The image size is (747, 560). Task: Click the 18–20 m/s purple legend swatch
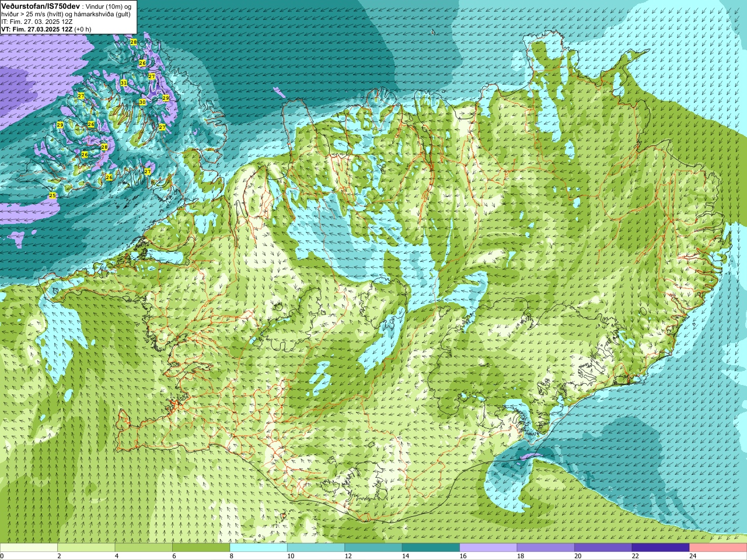(546, 548)
